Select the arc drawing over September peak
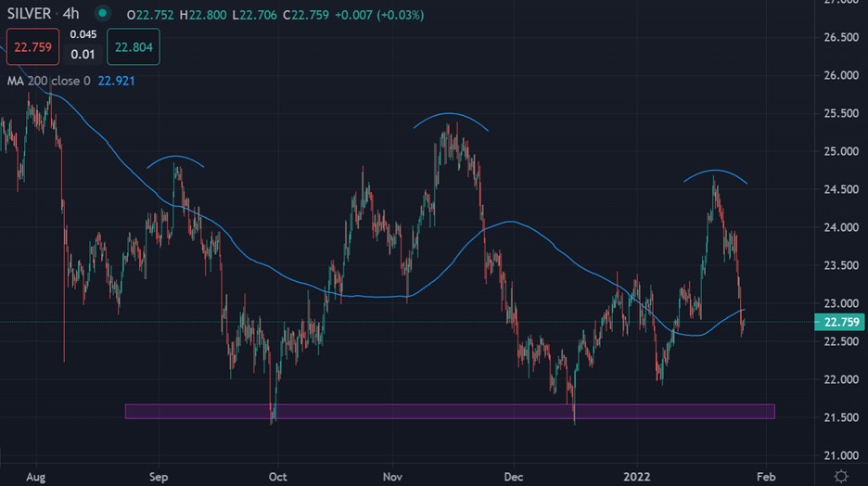 click(x=174, y=159)
